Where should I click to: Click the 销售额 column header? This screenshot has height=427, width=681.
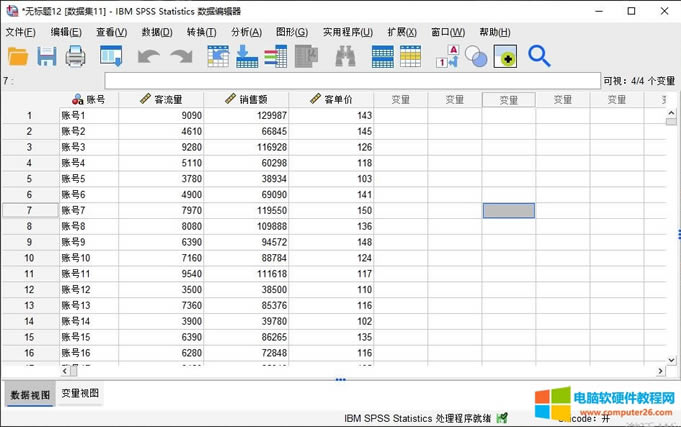click(246, 100)
